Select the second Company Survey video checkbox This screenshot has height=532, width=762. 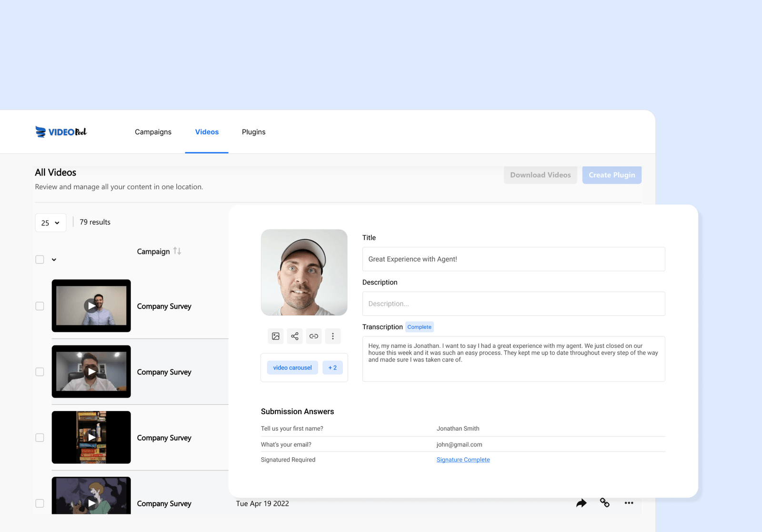40,372
